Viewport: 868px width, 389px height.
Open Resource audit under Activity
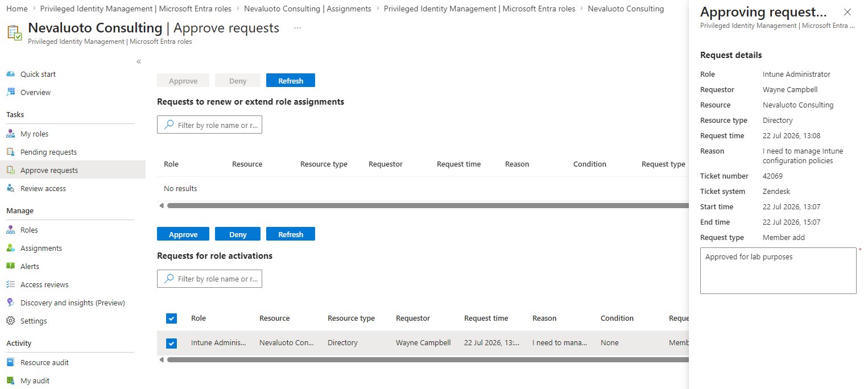[44, 362]
